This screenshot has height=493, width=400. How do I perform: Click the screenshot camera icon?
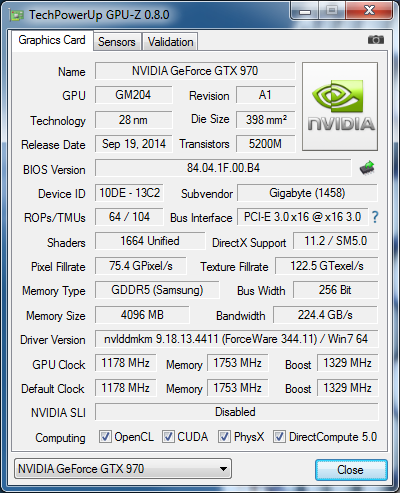(x=376, y=40)
